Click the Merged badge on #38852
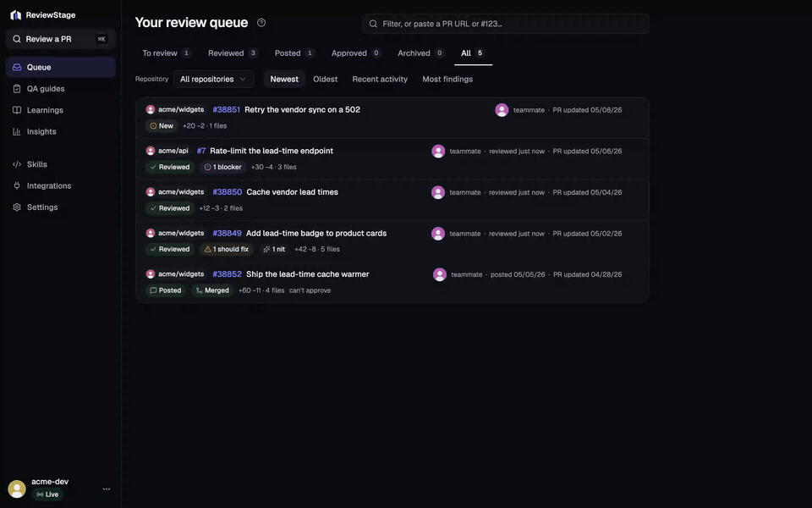This screenshot has height=508, width=812. click(x=212, y=290)
